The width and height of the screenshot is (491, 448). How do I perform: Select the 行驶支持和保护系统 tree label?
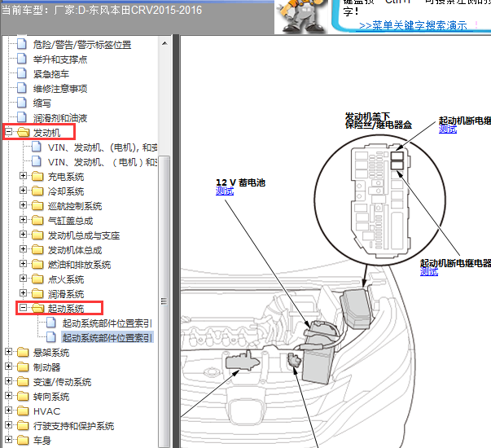[x=73, y=426]
